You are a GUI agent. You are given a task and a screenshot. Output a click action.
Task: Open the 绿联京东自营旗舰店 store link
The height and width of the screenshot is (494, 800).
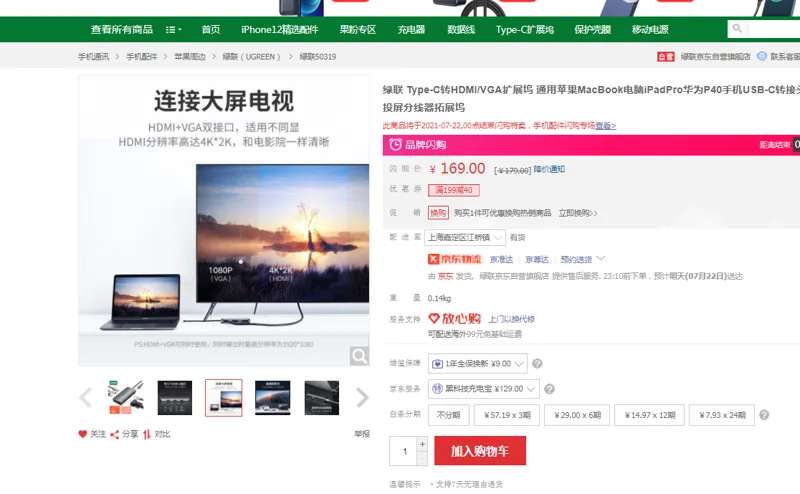715,57
